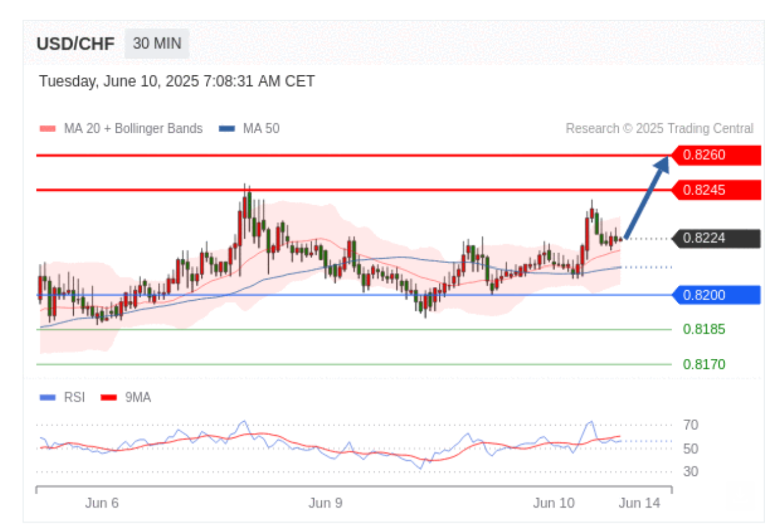Click the 'Jun 14' date axis label
The image size is (774, 532).
pos(640,503)
